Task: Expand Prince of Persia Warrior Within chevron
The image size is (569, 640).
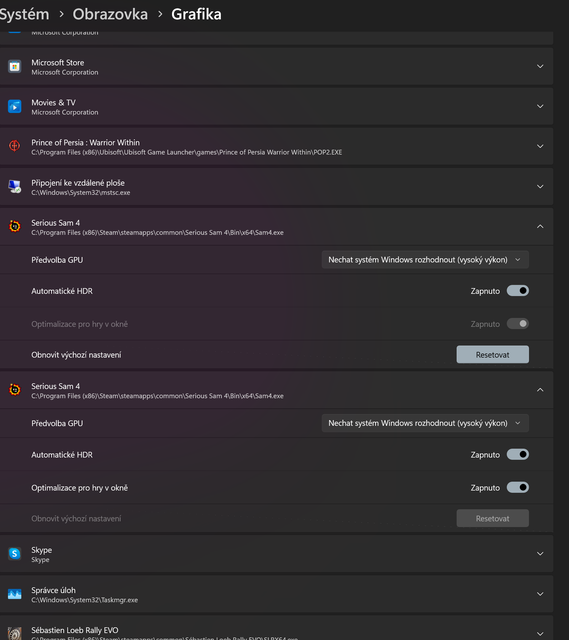Action: tap(540, 146)
